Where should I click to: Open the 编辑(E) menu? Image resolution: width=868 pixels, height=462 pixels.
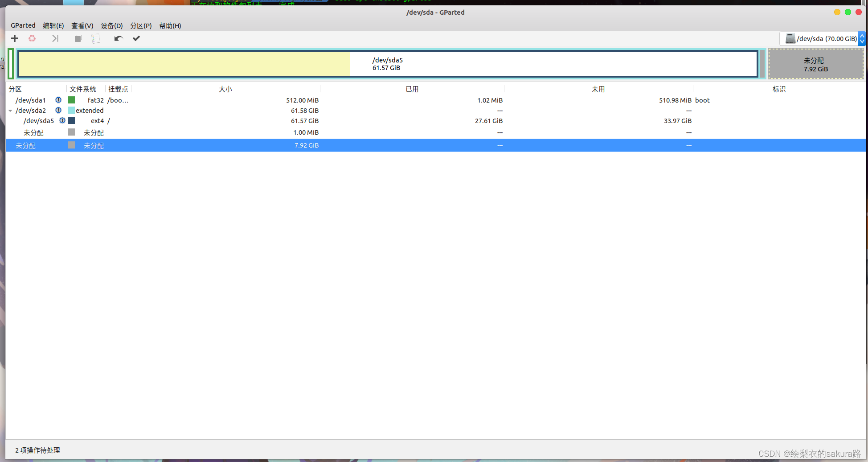coord(53,25)
